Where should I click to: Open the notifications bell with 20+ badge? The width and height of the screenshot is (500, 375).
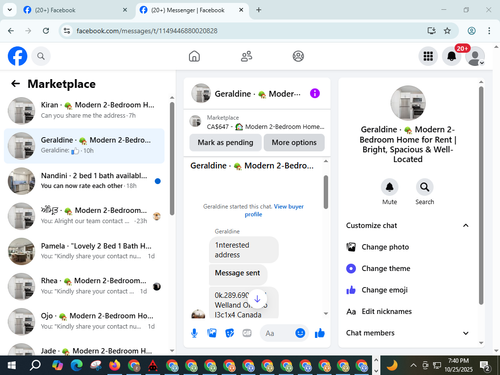[x=452, y=56]
